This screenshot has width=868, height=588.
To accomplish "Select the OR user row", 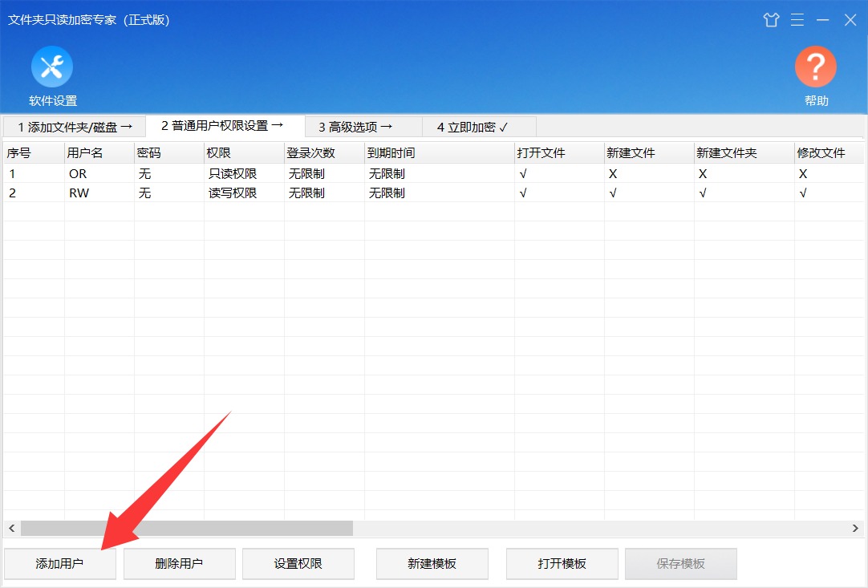I will click(x=433, y=173).
